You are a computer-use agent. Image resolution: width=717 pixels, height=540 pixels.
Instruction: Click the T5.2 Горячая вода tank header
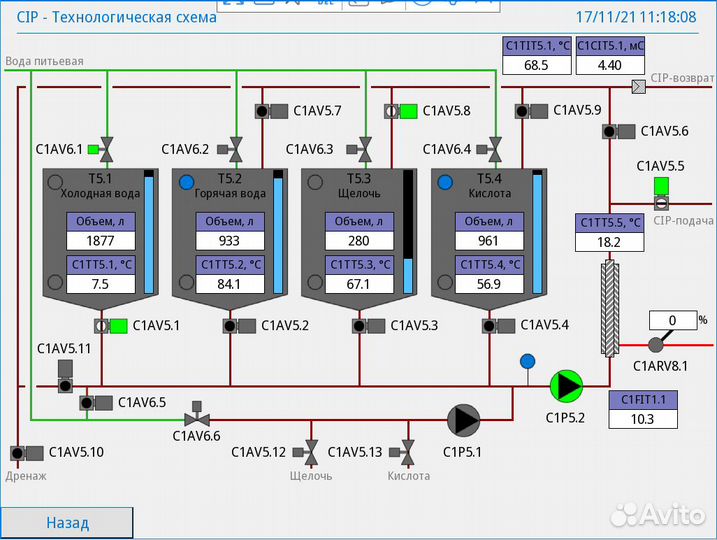[x=229, y=186]
